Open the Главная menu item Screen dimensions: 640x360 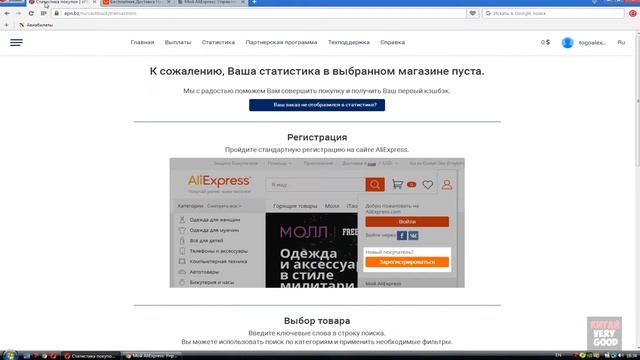tap(142, 42)
